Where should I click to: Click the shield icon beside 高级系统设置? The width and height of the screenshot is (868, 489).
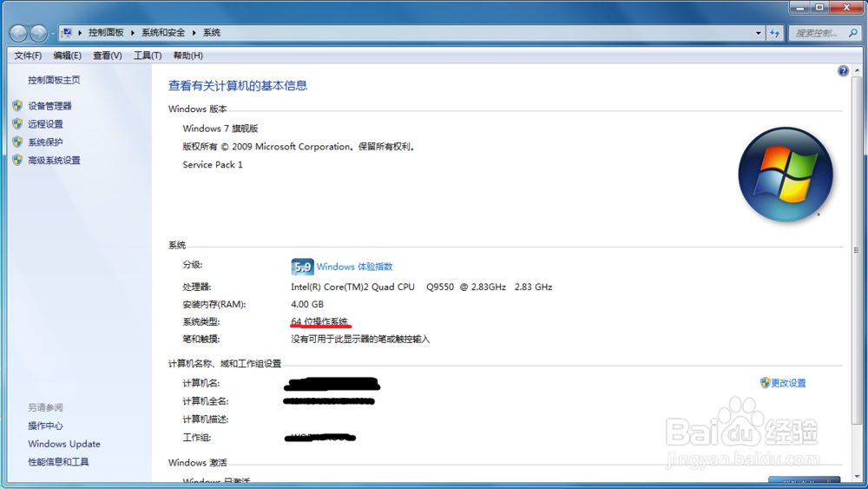[17, 160]
